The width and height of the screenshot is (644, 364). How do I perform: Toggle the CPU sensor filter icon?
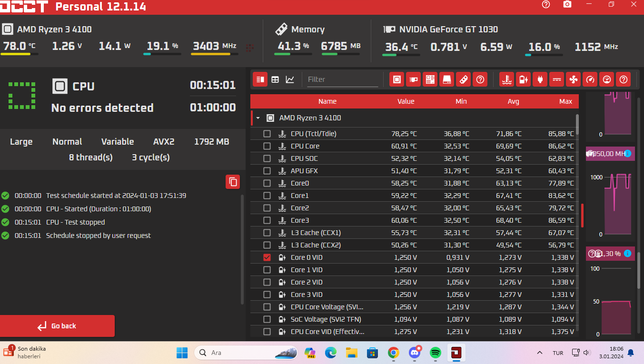(x=397, y=79)
